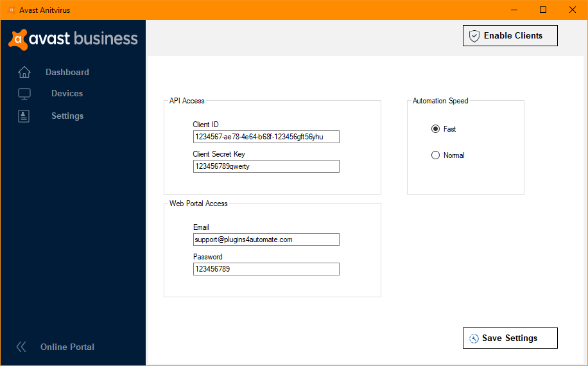This screenshot has width=588, height=366.
Task: Open the Settings section in sidebar
Action: [x=67, y=116]
